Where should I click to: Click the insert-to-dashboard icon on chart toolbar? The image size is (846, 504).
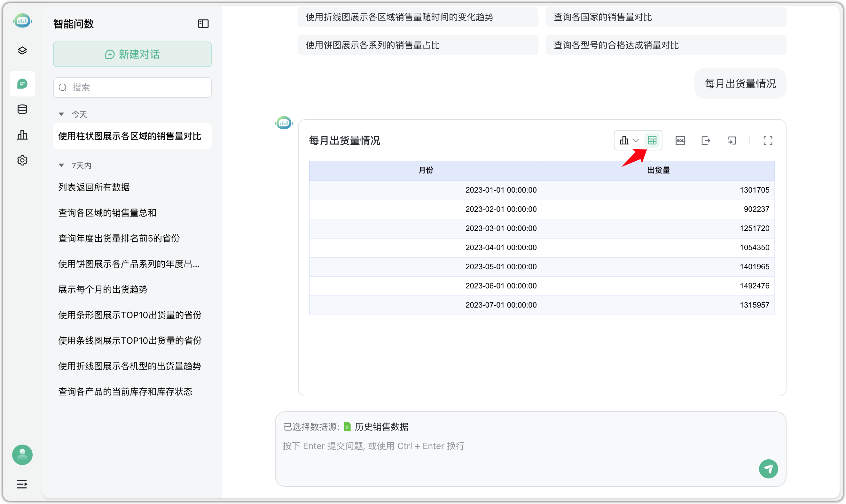[732, 140]
